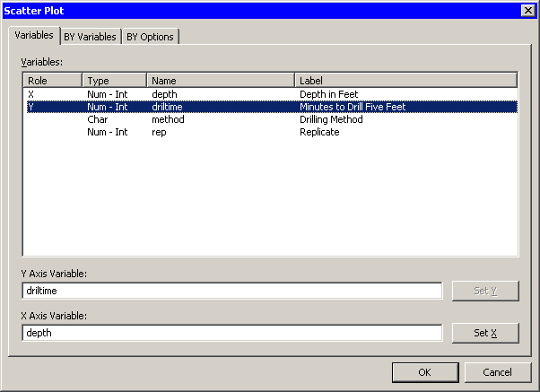Open the BY Options tab

(151, 37)
